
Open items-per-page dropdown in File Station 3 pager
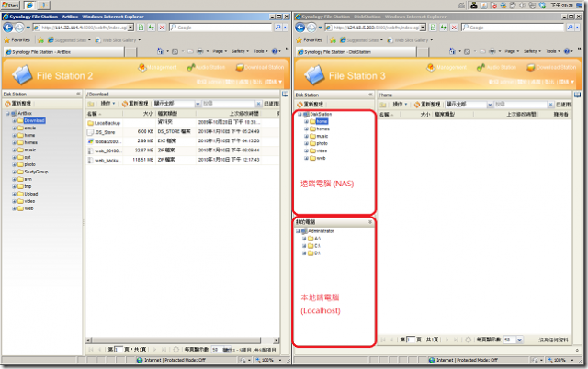(519, 340)
